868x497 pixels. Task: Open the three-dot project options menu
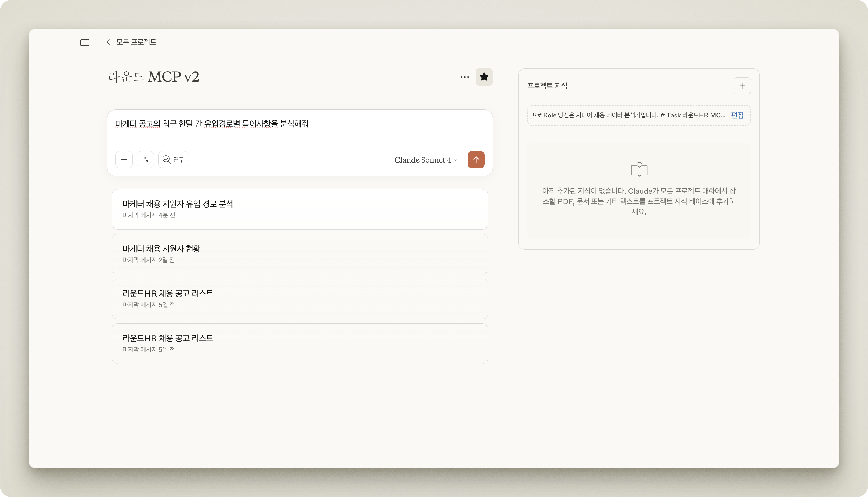tap(465, 77)
